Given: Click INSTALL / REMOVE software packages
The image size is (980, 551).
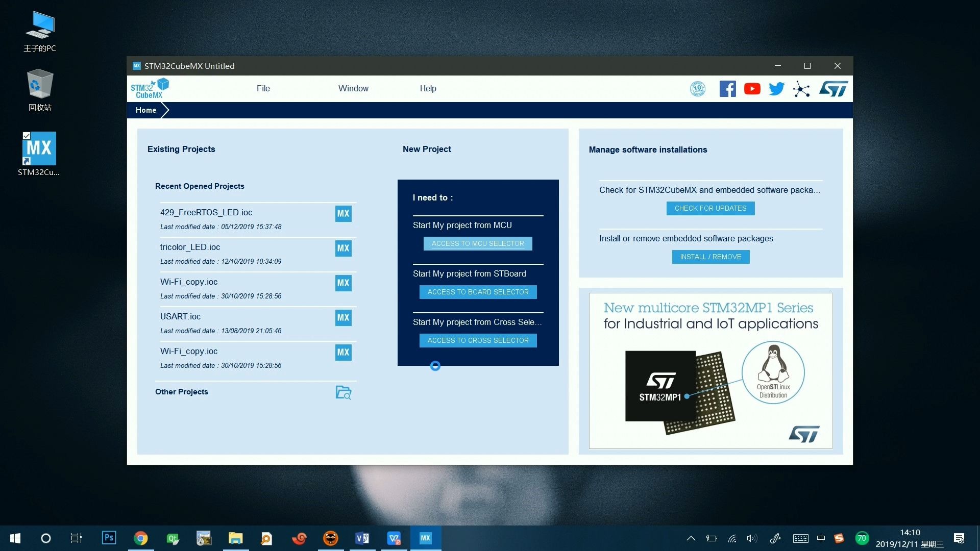Looking at the screenshot, I should (710, 256).
